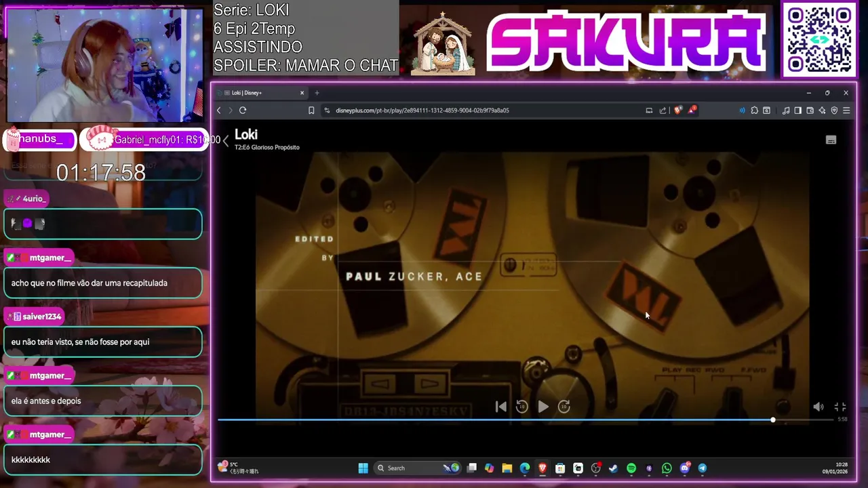
Task: Click the taskbar Search box
Action: [x=417, y=468]
